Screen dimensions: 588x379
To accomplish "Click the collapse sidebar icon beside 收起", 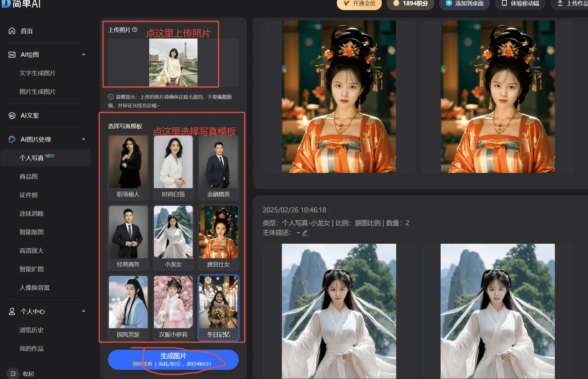I will [13, 373].
